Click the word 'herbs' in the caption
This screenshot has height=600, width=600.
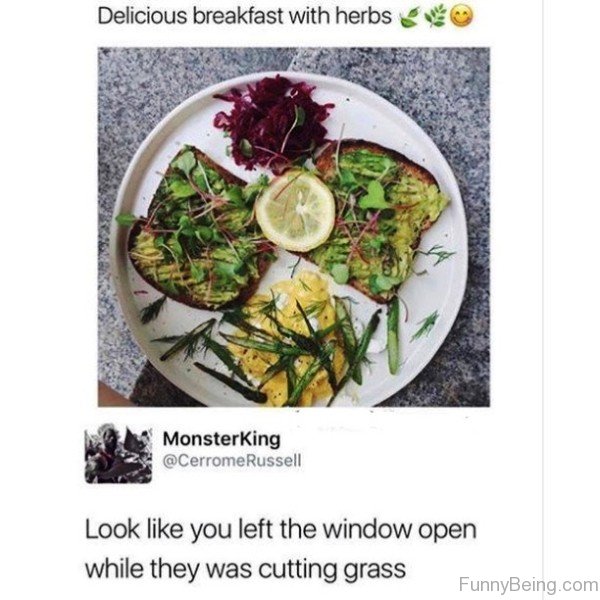364,16
